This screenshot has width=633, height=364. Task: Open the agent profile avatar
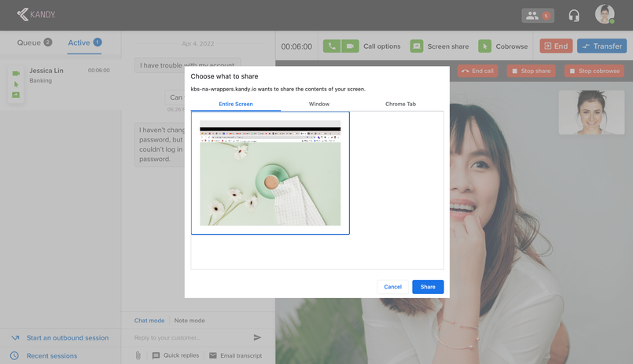tap(605, 14)
